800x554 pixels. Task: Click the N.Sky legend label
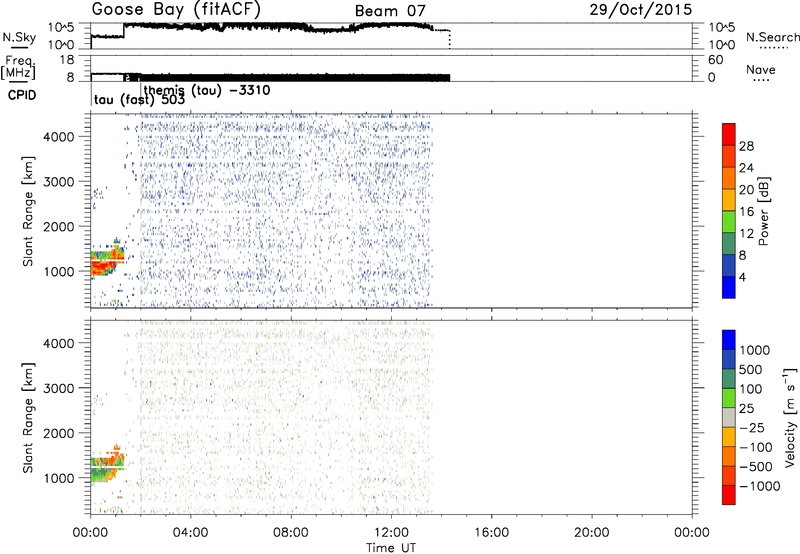click(19, 37)
